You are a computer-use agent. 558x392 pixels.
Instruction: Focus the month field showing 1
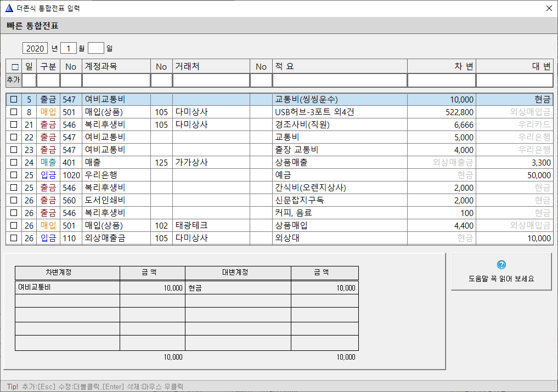[x=69, y=48]
